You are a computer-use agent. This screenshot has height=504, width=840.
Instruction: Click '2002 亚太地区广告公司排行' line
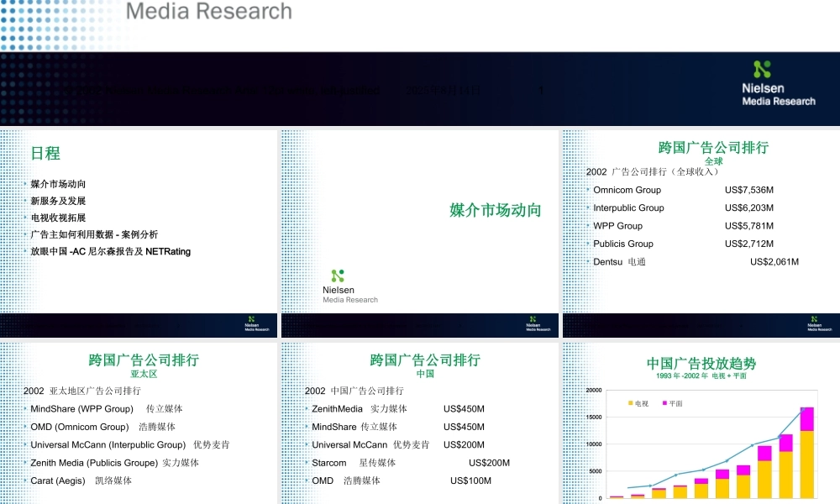coord(82,391)
